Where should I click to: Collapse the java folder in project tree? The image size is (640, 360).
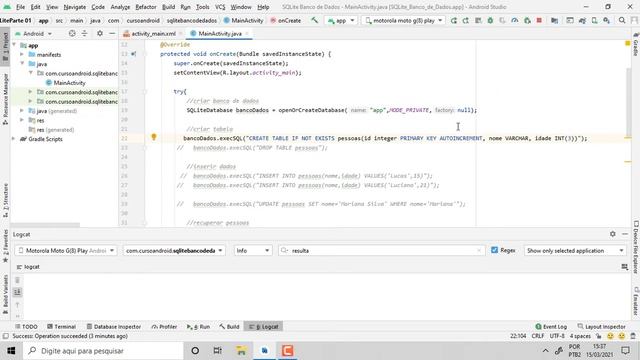tap(22, 64)
